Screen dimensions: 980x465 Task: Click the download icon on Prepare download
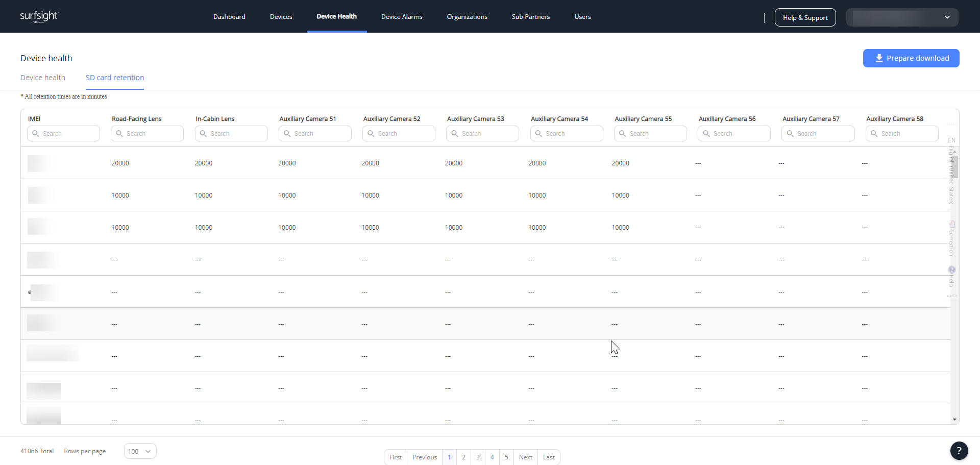879,58
